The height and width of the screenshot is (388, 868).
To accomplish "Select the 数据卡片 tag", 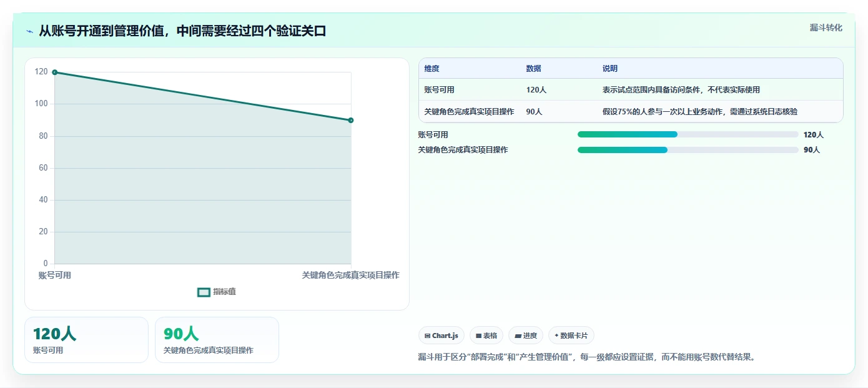I will (571, 336).
